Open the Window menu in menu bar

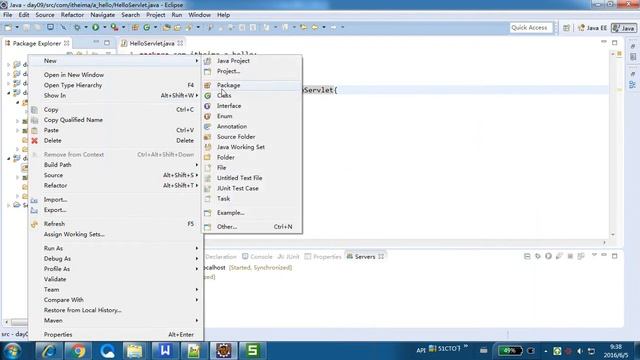click(x=199, y=15)
